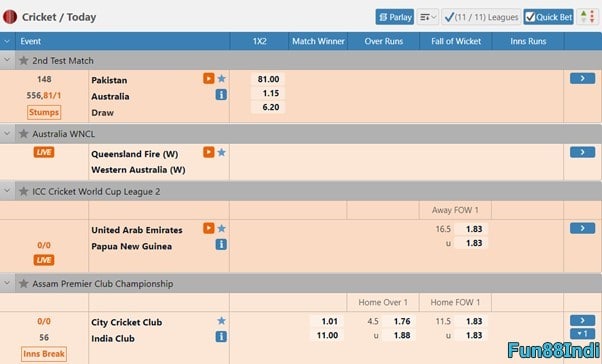
Task: Star the ICC Cricket World Cup League 2
Action: (x=24, y=191)
